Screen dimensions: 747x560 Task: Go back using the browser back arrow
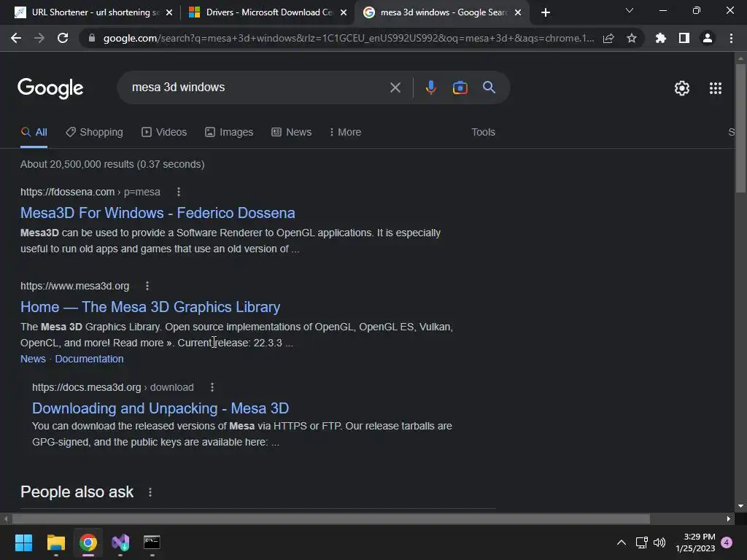click(16, 38)
